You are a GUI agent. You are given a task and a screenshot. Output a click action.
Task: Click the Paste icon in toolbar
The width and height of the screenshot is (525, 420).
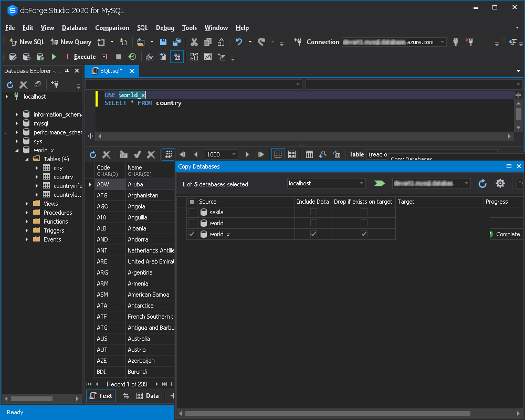(222, 42)
